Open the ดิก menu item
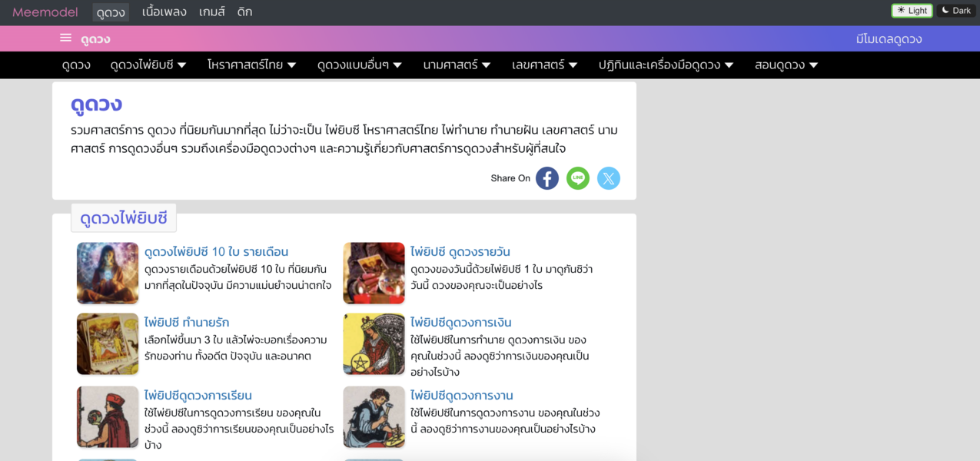This screenshot has height=461, width=980. (244, 12)
